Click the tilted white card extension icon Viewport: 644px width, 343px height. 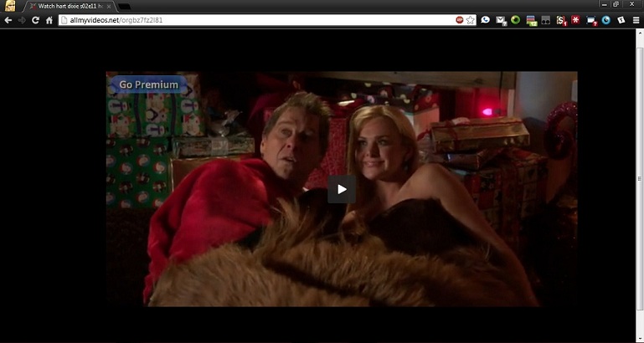tap(621, 20)
